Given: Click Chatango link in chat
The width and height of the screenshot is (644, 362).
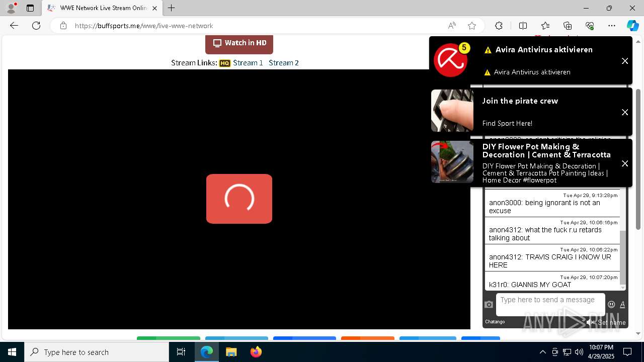Looking at the screenshot, I should [x=495, y=322].
